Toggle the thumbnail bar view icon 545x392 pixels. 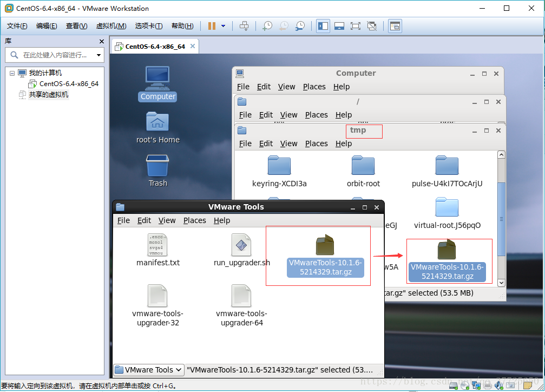339,26
